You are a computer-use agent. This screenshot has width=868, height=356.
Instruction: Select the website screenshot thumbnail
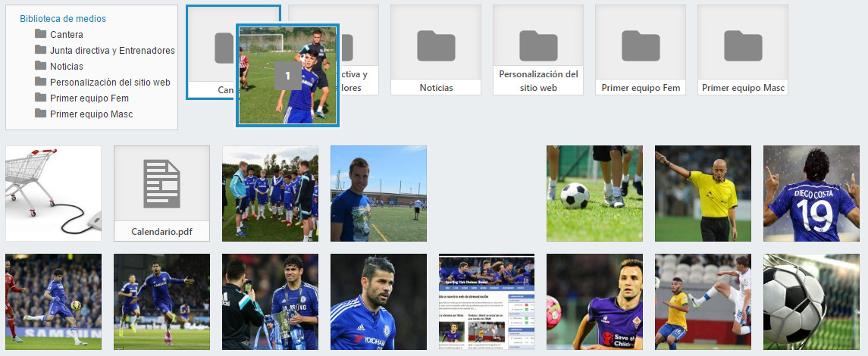[x=486, y=301]
